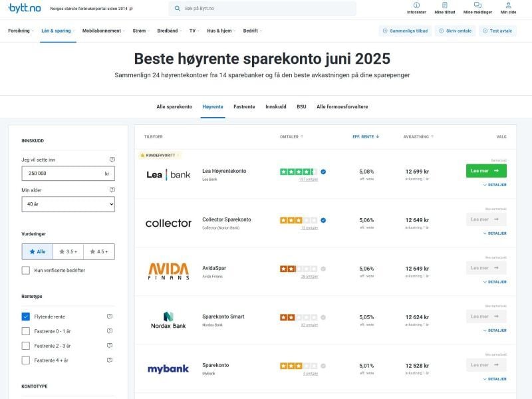Click Test avtale button

[x=497, y=31]
